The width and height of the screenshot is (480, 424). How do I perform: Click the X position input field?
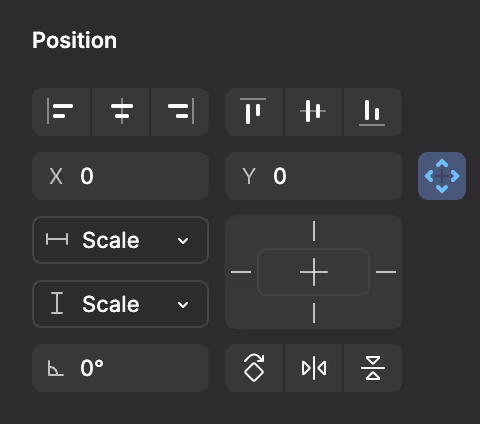(x=121, y=176)
